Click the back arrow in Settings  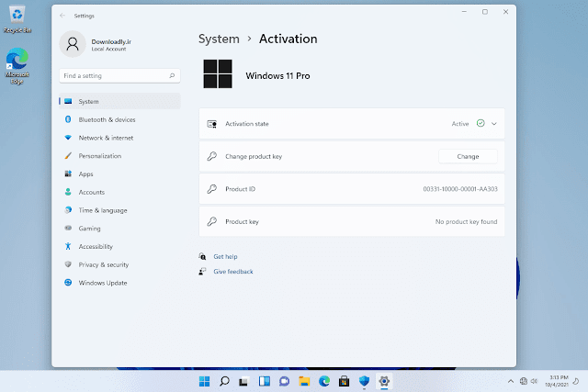(62, 16)
